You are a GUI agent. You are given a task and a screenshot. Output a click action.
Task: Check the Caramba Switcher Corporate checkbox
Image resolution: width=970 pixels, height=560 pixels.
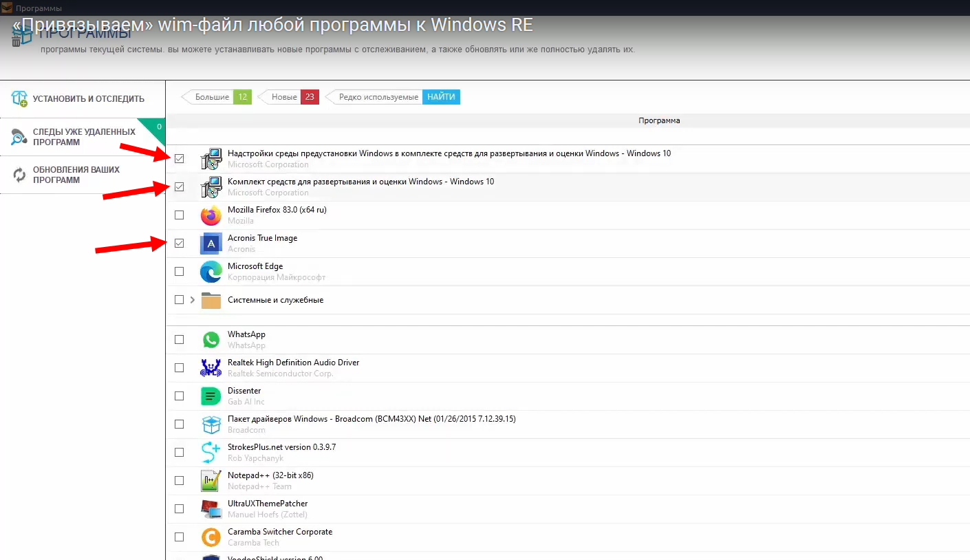[x=180, y=537]
